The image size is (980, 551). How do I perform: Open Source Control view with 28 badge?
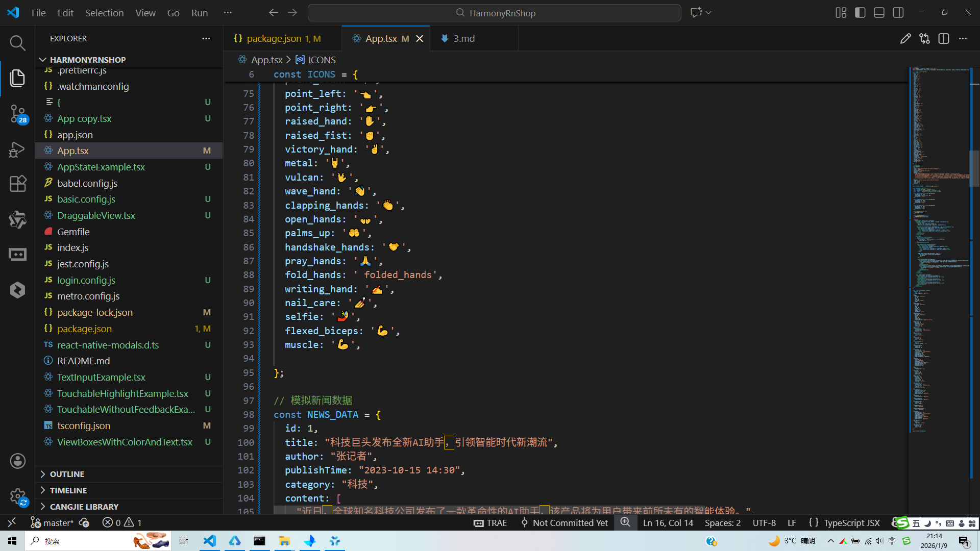(17, 113)
